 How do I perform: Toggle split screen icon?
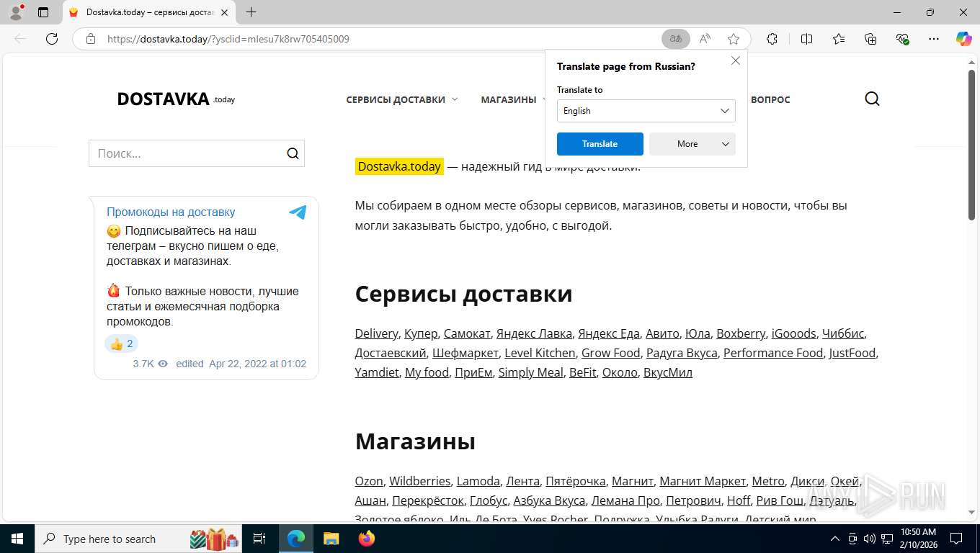click(806, 39)
